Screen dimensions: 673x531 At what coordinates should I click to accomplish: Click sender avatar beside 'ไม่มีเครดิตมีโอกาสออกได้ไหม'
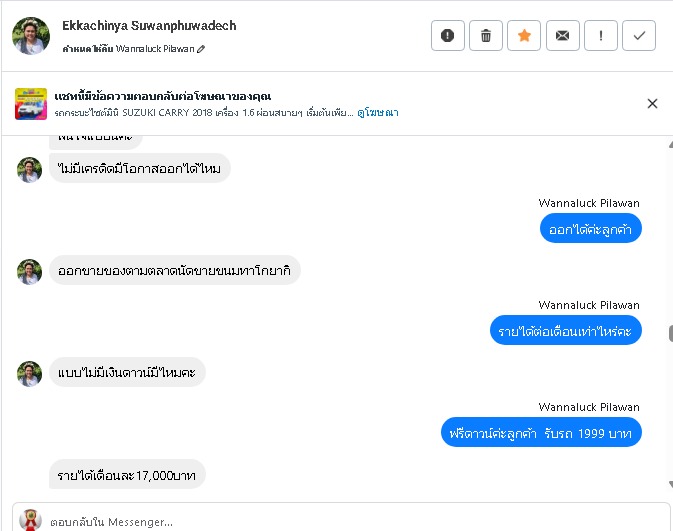(29, 169)
